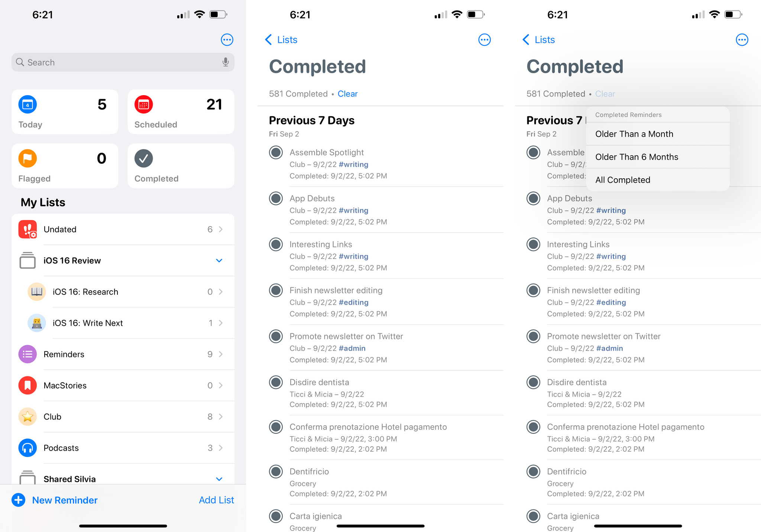Screen dimensions: 761x532
Task: Tap the Add List button
Action: (216, 500)
